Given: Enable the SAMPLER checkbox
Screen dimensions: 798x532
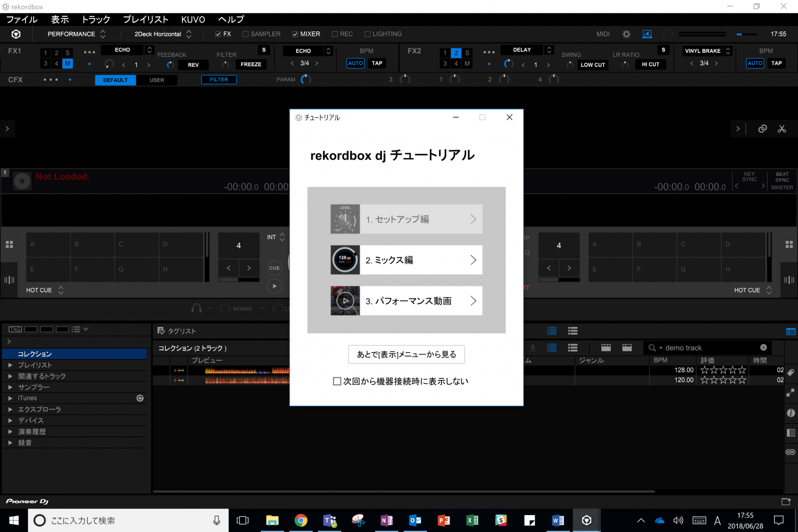Looking at the screenshot, I should point(245,34).
